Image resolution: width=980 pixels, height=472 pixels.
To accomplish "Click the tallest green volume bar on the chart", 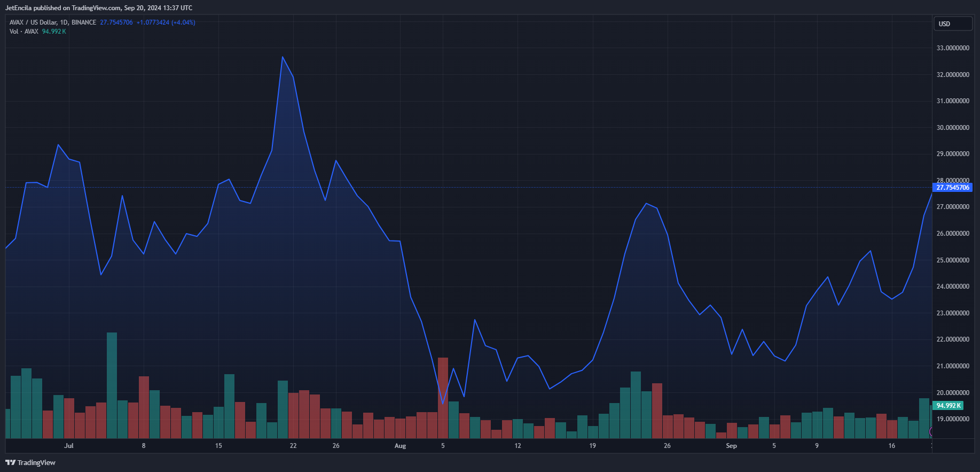I will pyautogui.click(x=112, y=385).
